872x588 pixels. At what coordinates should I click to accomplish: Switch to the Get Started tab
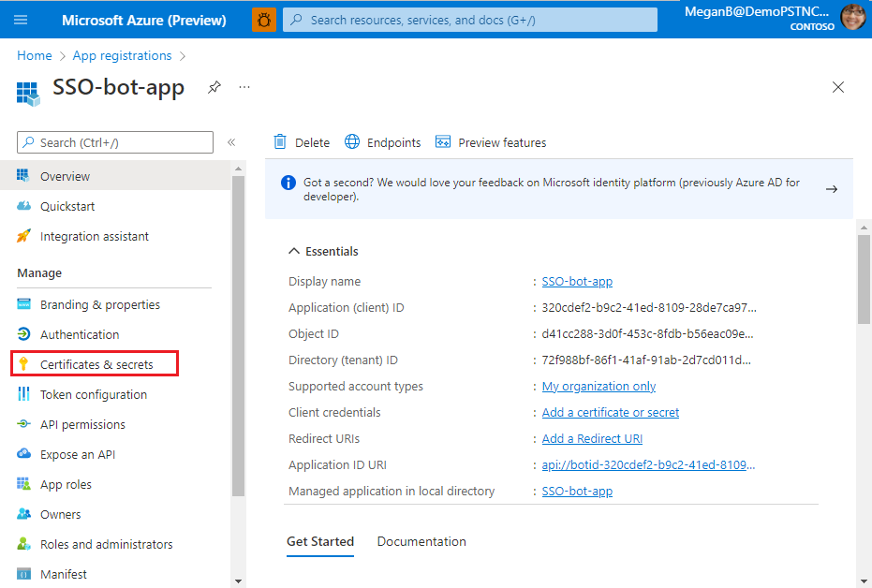coord(320,541)
